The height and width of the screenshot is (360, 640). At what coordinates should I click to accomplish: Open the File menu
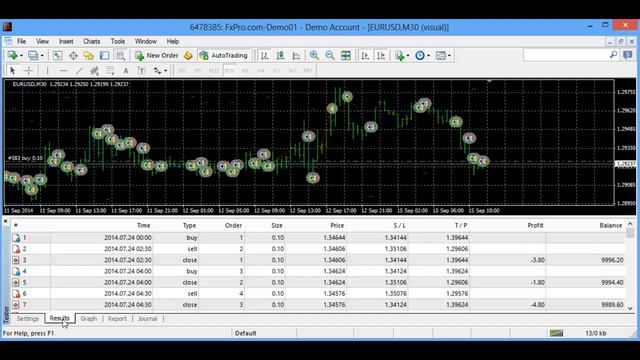(x=21, y=41)
